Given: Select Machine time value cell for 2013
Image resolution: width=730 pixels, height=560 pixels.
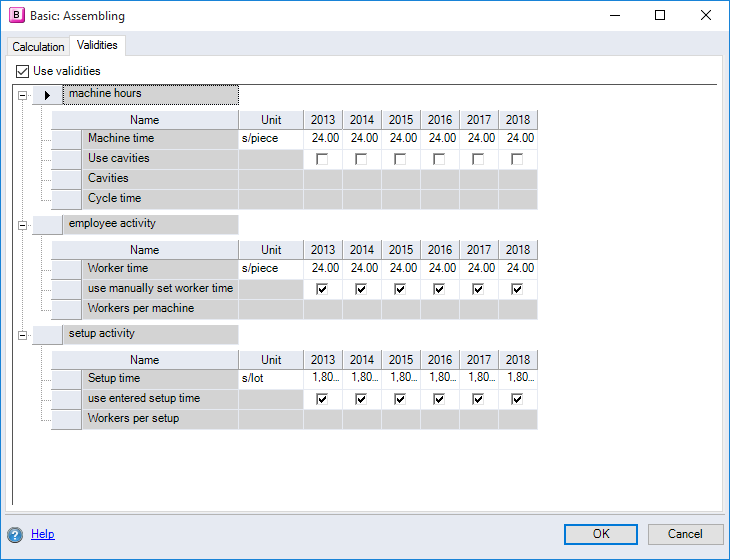Looking at the screenshot, I should 323,139.
